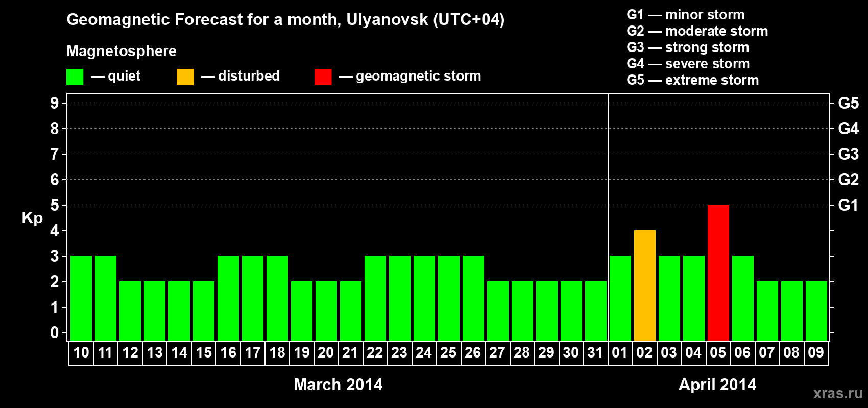Click date cell 01 on the axis
The width and height of the screenshot is (868, 408).
620,353
